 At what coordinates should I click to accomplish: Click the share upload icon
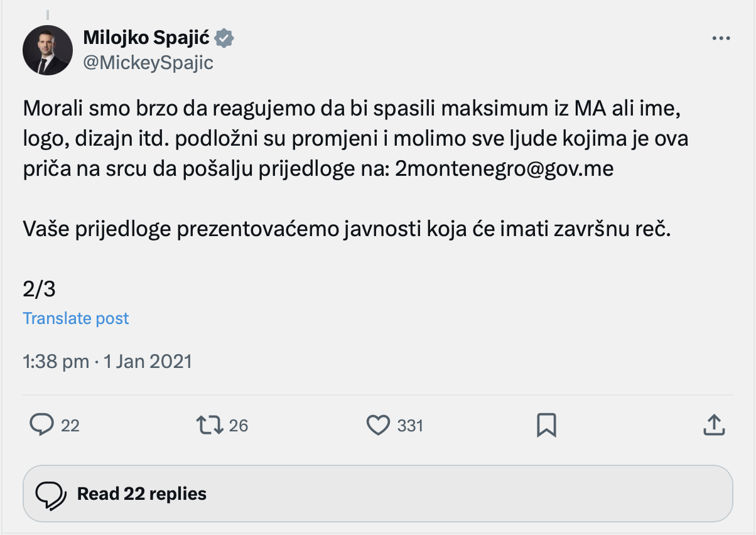click(x=714, y=426)
